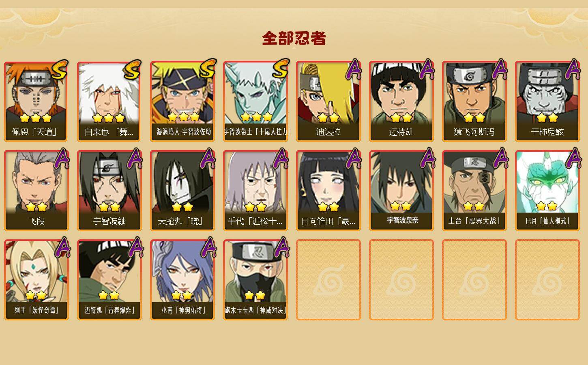The height and width of the screenshot is (365, 588).
Task: Select the 宇智波鼬 ninja portrait
Action: click(109, 191)
